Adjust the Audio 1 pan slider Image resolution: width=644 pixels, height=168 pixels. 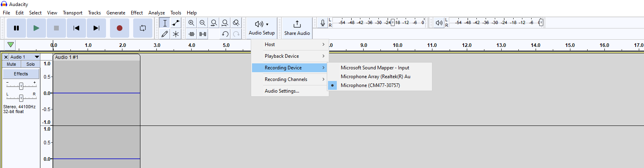click(21, 98)
